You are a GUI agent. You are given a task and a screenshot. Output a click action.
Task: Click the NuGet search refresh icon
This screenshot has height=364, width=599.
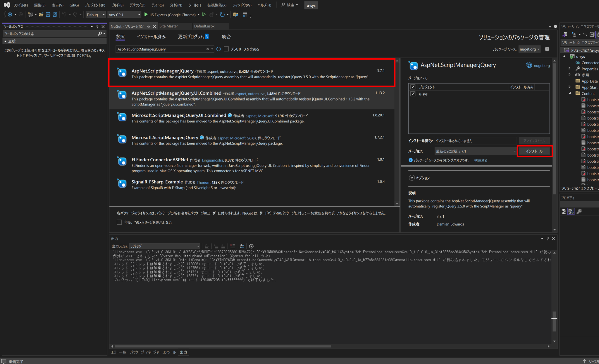click(218, 49)
